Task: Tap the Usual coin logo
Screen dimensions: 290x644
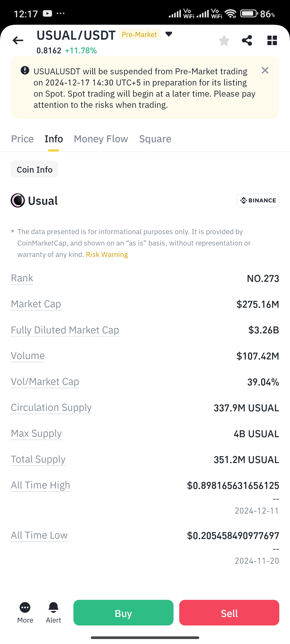Action: click(x=18, y=200)
